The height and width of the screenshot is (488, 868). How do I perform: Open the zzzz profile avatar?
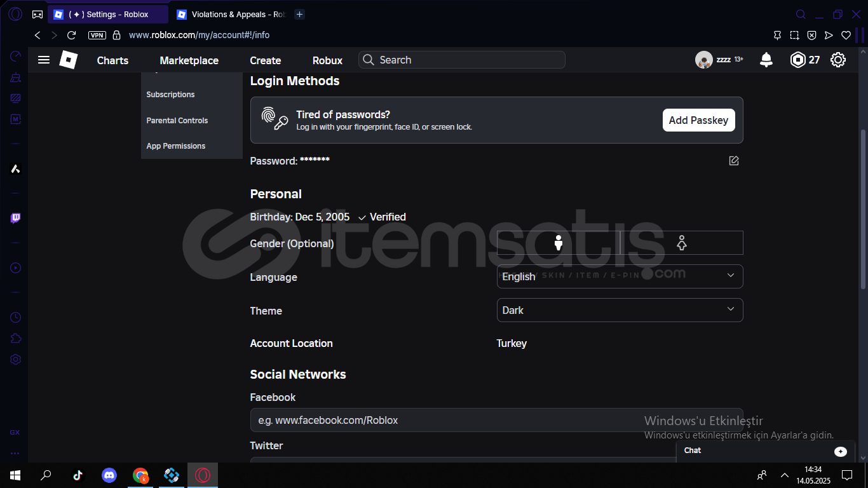click(x=703, y=60)
